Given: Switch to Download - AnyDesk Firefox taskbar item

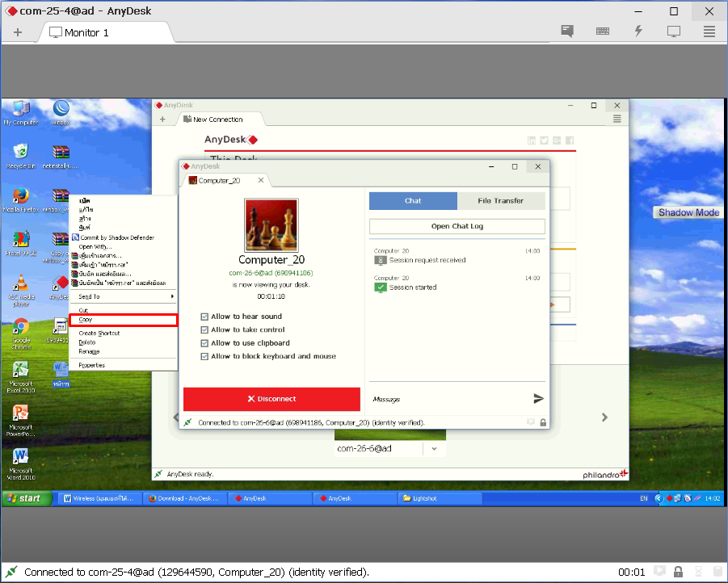Looking at the screenshot, I should pyautogui.click(x=184, y=498).
